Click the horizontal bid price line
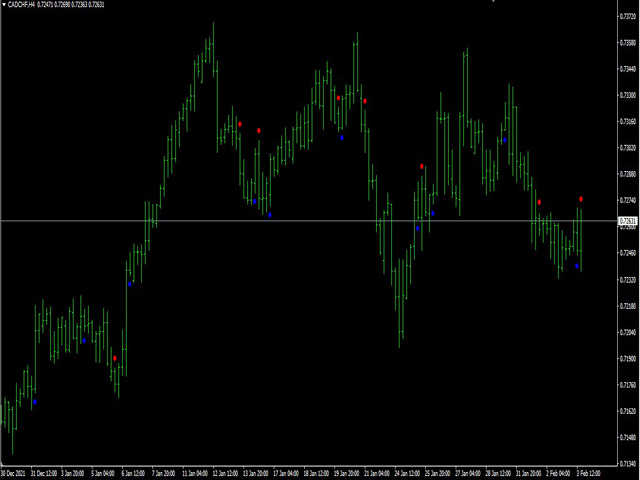Viewport: 640px width, 480px height. 300,220
